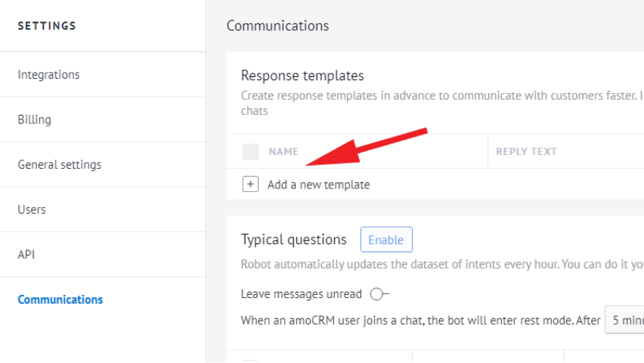This screenshot has height=363, width=644.
Task: Click the NAME column header
Action: click(x=283, y=152)
